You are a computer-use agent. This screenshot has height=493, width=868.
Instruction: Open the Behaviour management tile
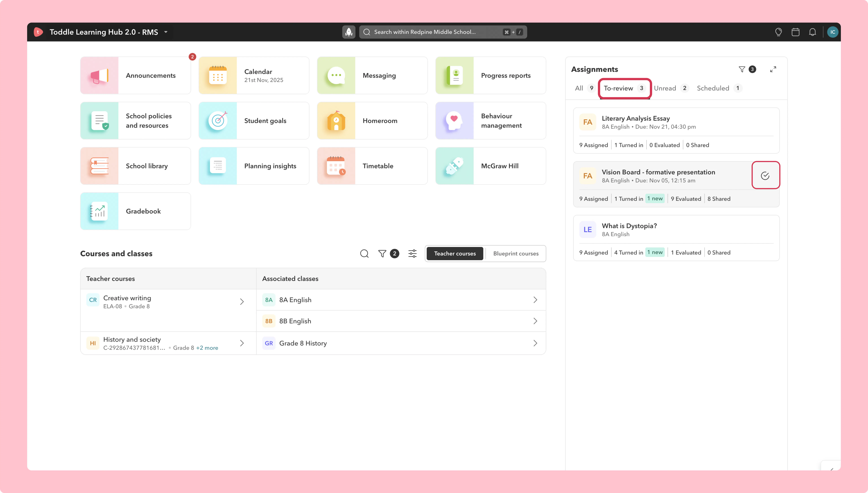click(x=491, y=121)
